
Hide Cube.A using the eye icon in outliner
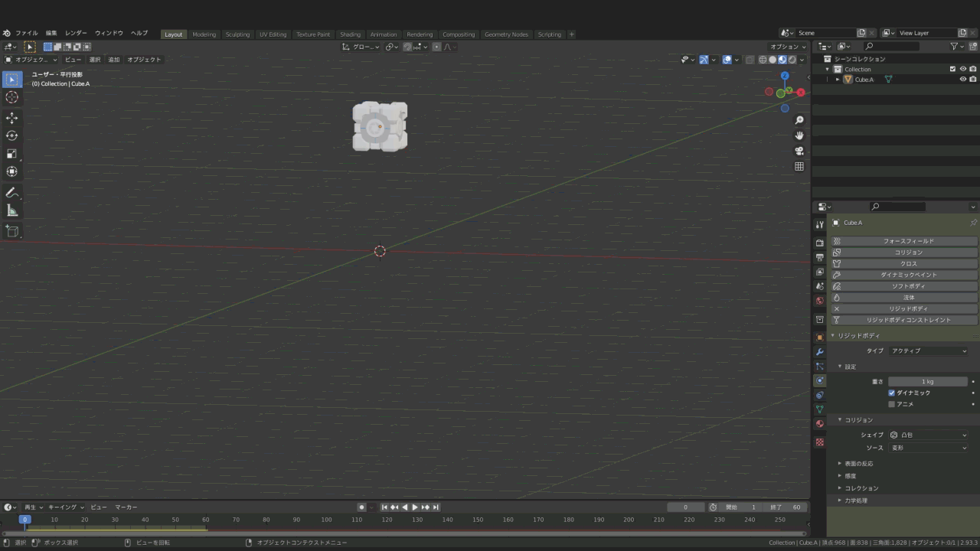pyautogui.click(x=963, y=80)
